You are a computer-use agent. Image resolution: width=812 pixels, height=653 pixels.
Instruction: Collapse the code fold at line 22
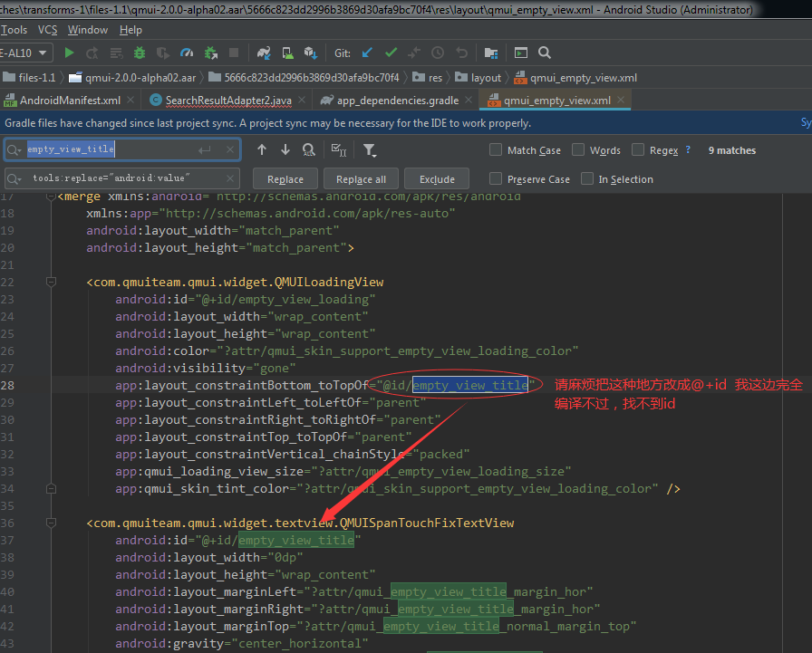point(50,281)
